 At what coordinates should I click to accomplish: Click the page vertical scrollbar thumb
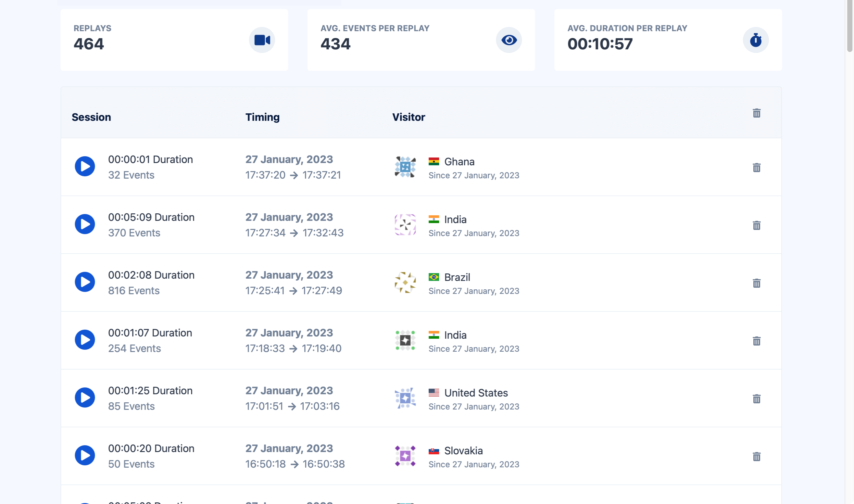849,26
